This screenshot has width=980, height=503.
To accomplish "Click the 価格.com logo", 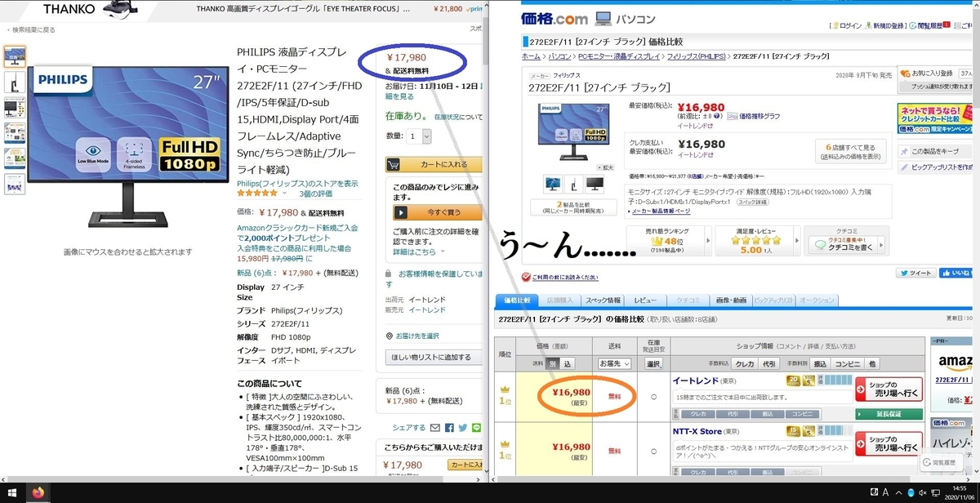I will (x=555, y=17).
